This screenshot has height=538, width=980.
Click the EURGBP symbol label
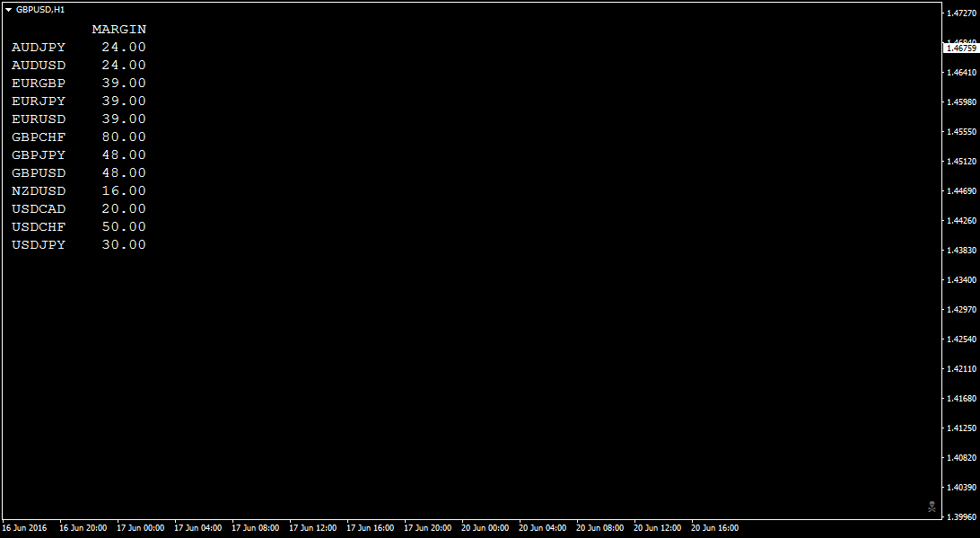click(38, 83)
